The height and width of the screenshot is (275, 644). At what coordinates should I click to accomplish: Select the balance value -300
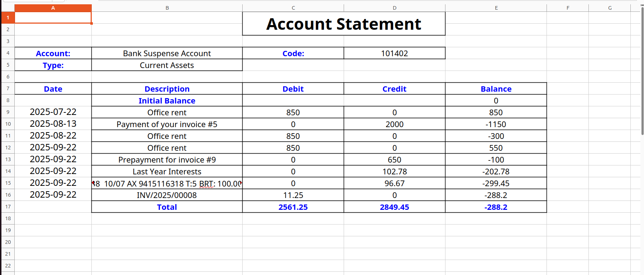click(496, 136)
